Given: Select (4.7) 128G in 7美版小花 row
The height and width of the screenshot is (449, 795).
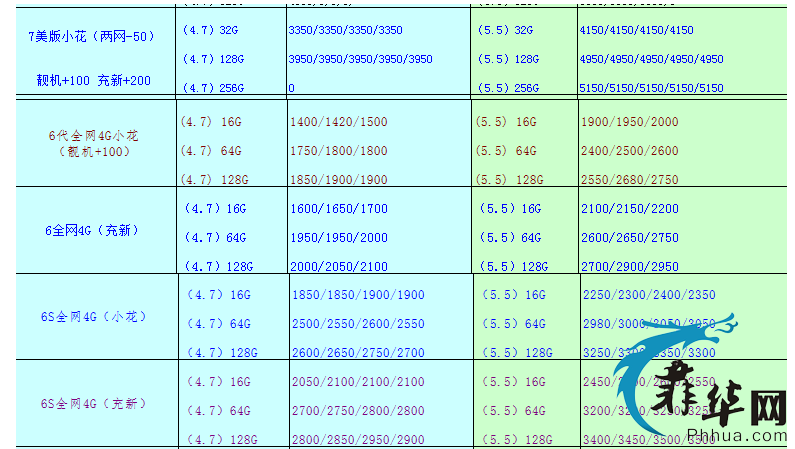Looking at the screenshot, I should (x=213, y=59).
